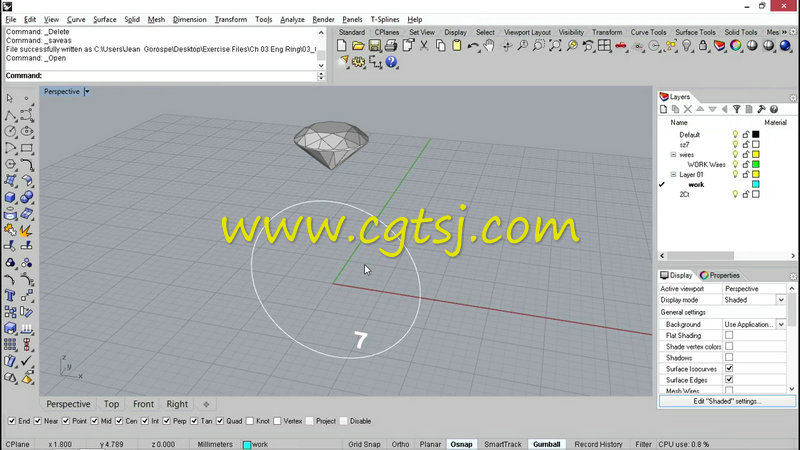Click the padlock Lock objects icon
This screenshot has width=800, height=450.
(x=703, y=46)
